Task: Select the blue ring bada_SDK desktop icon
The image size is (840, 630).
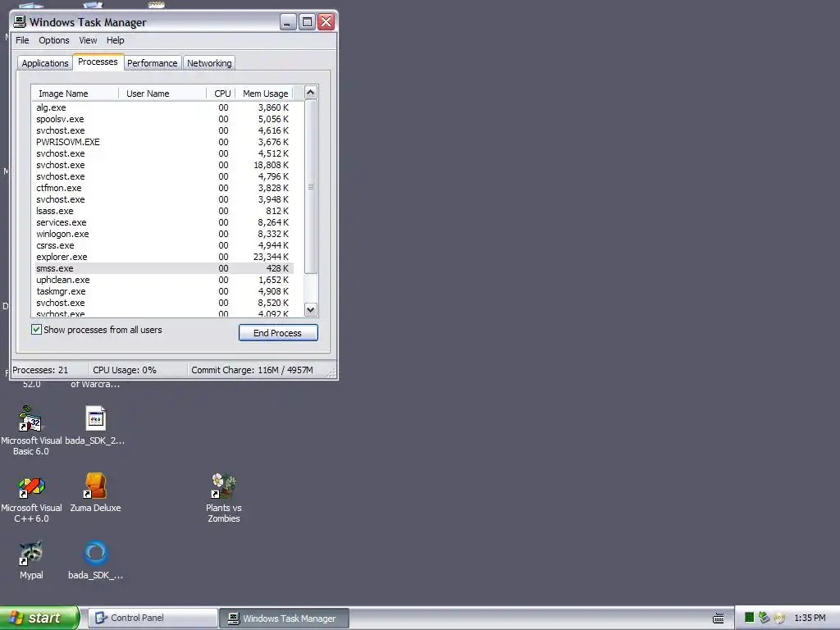Action: tap(95, 554)
